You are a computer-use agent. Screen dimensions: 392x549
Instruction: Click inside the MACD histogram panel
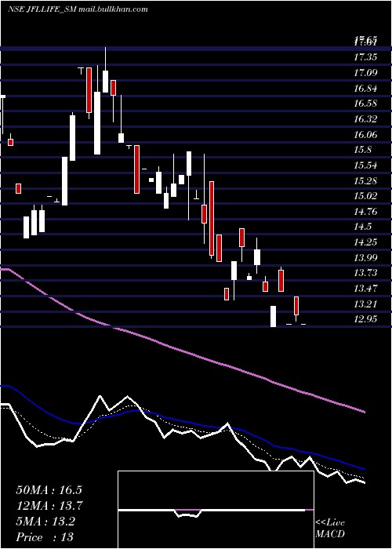click(x=216, y=510)
